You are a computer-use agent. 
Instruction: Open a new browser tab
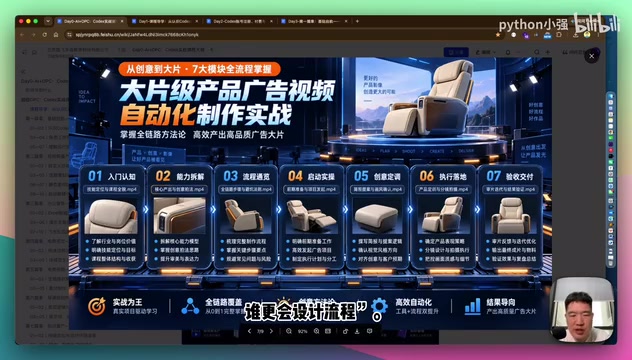click(357, 21)
